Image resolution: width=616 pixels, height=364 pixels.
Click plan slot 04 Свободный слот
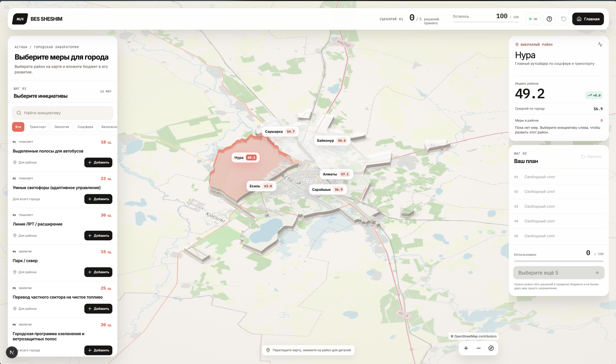point(559,221)
